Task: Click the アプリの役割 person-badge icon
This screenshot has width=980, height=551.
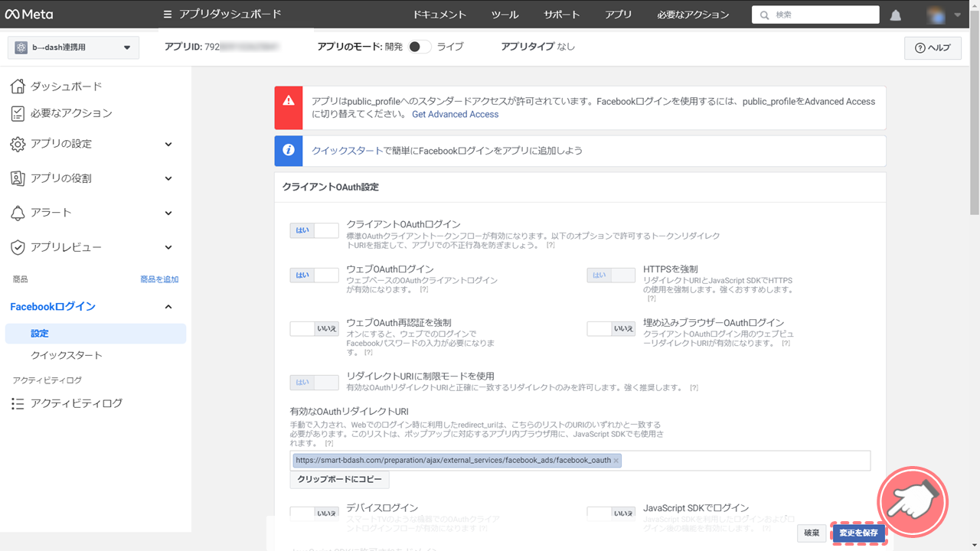Action: [x=18, y=178]
